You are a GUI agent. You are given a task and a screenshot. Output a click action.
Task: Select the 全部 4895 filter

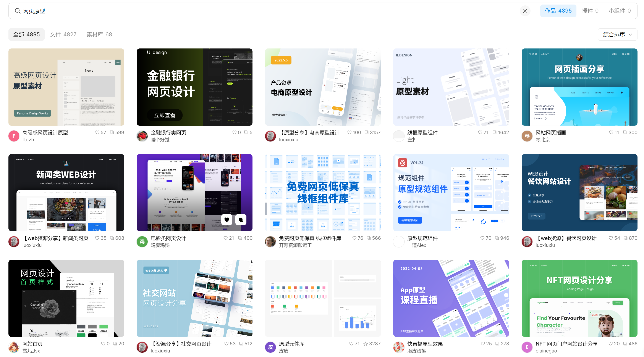[26, 34]
